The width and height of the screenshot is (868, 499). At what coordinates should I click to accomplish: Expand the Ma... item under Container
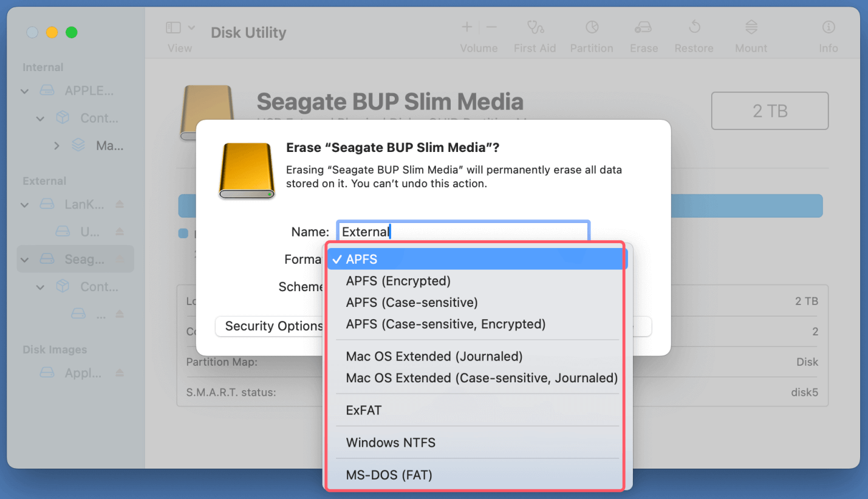point(56,145)
